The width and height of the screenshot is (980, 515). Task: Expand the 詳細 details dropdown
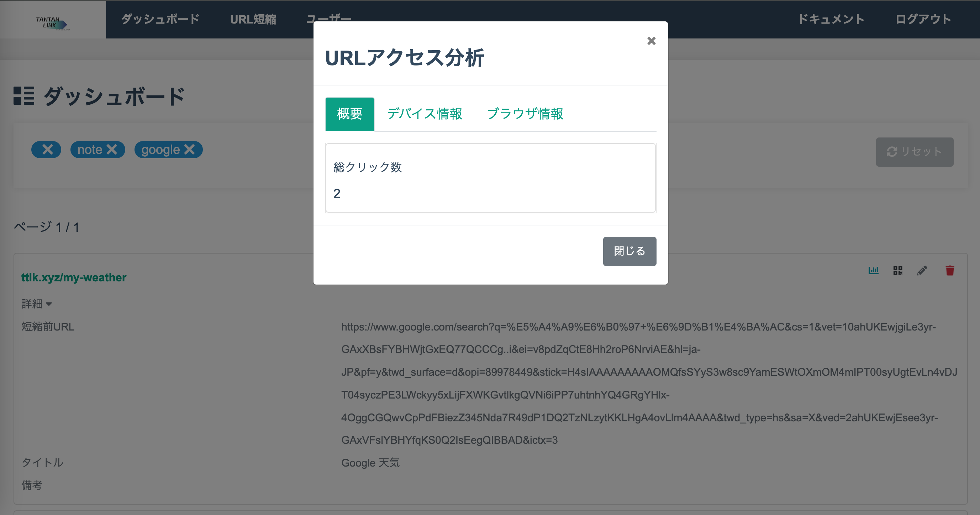click(x=37, y=304)
